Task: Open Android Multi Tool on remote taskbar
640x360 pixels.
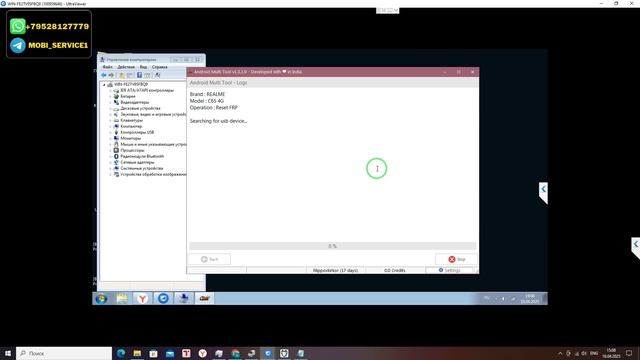Action: [204, 299]
